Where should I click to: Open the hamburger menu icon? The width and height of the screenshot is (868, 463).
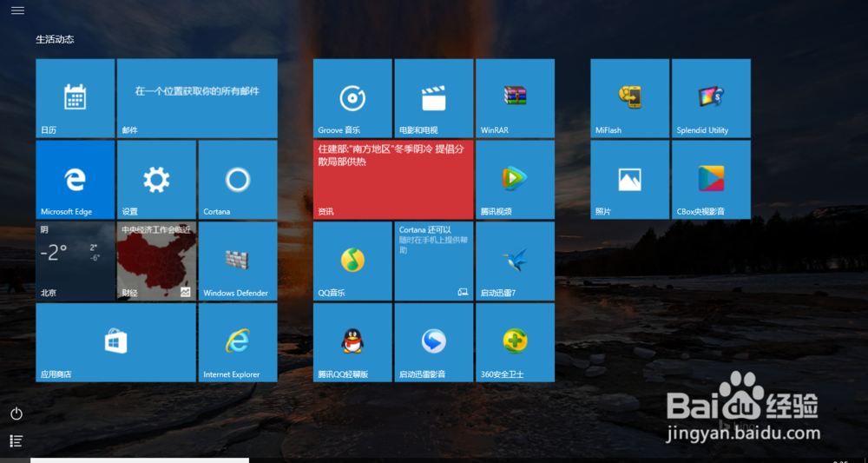[17, 10]
